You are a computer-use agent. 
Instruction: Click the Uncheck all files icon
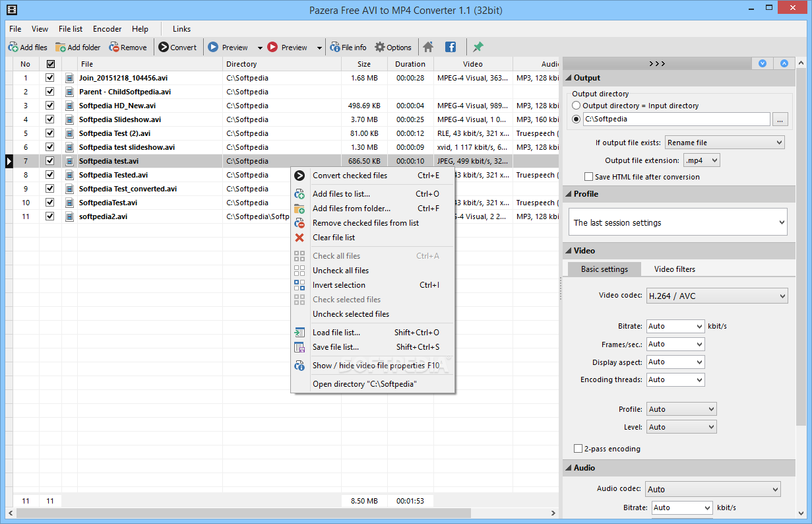point(299,271)
